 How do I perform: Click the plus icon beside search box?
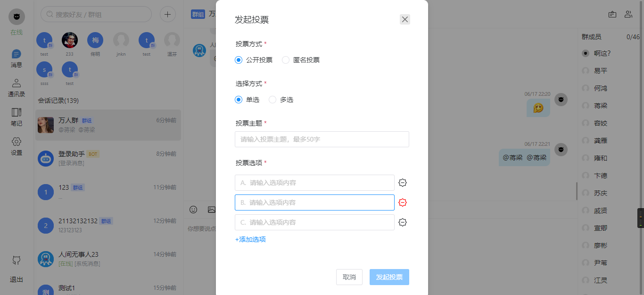click(167, 15)
